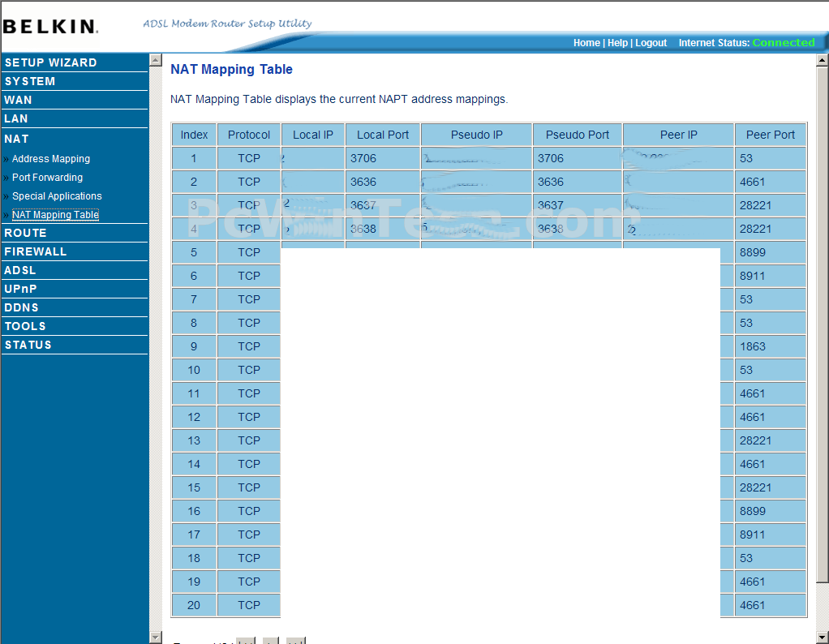This screenshot has height=644, width=829.
Task: Click the Peer IP column header
Action: pyautogui.click(x=678, y=135)
